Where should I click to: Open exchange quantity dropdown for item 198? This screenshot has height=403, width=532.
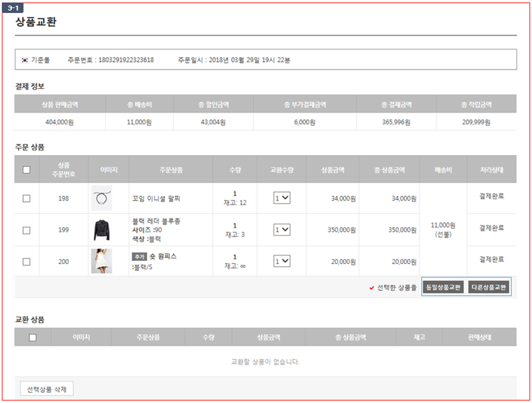pos(282,198)
